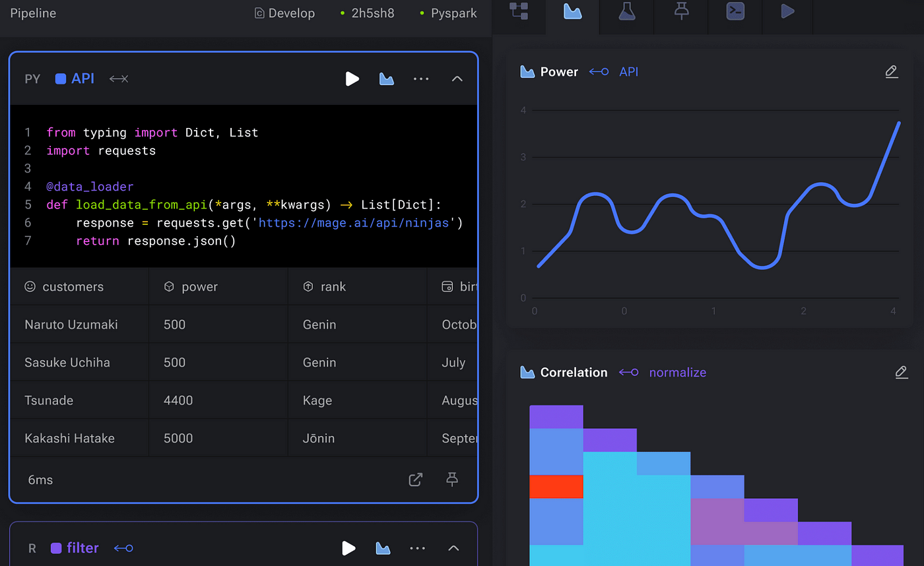Run the API block
This screenshot has width=924, height=566.
352,79
